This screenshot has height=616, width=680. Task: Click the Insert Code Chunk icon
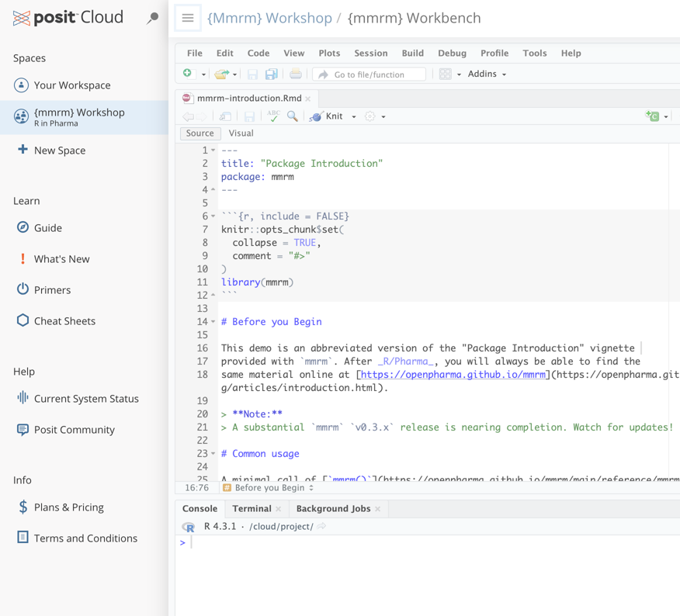pyautogui.click(x=652, y=116)
